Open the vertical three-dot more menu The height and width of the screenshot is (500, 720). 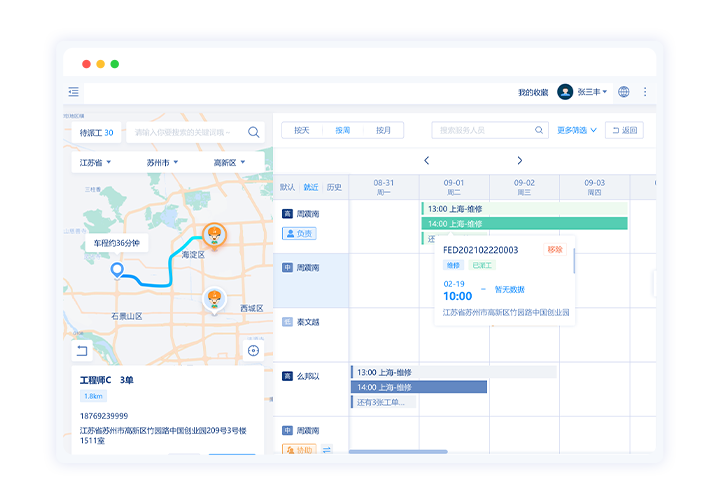click(645, 92)
